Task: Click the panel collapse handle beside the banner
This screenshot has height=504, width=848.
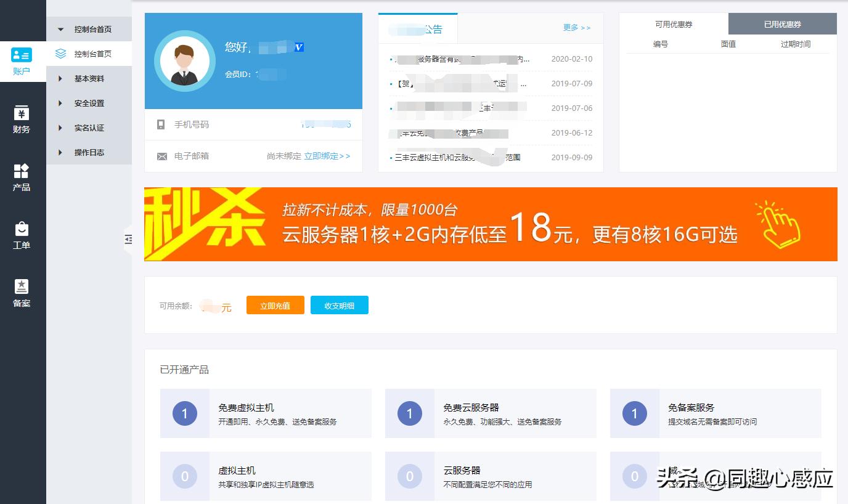Action: [128, 240]
